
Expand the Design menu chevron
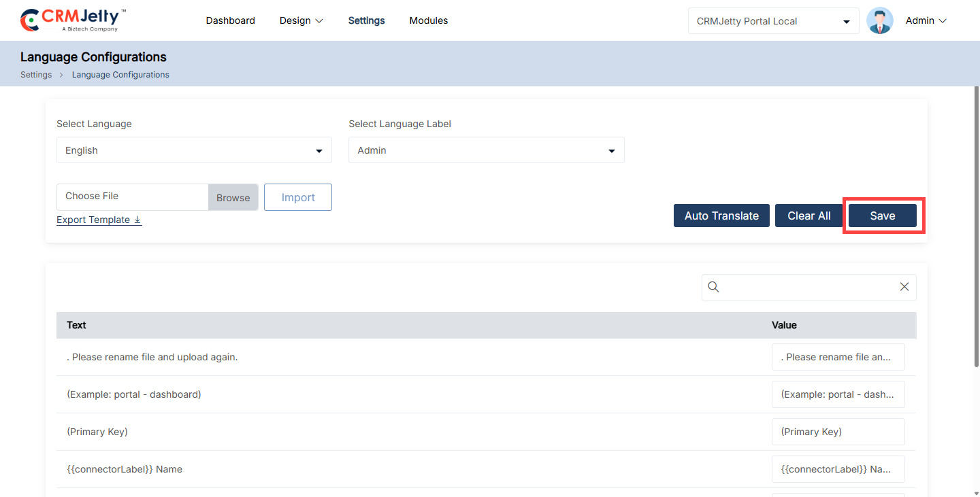pyautogui.click(x=318, y=21)
